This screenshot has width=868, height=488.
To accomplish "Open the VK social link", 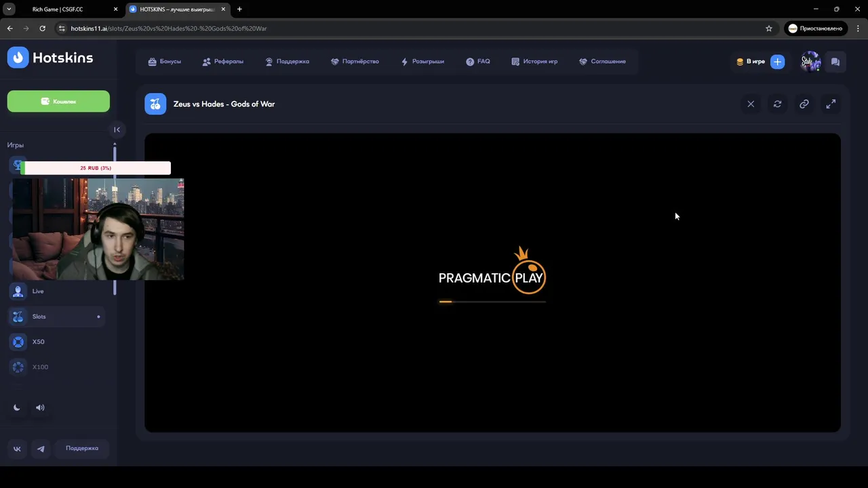I will coord(17,449).
